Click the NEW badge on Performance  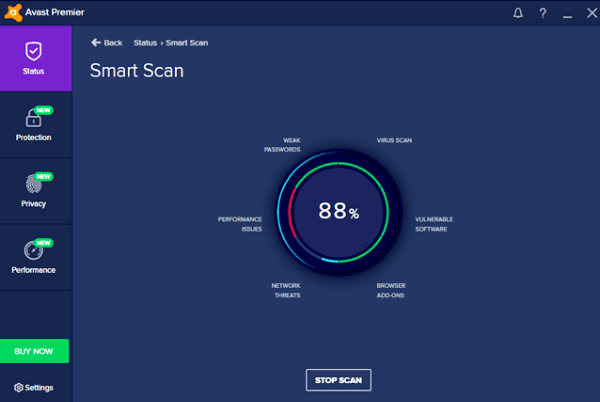point(43,243)
